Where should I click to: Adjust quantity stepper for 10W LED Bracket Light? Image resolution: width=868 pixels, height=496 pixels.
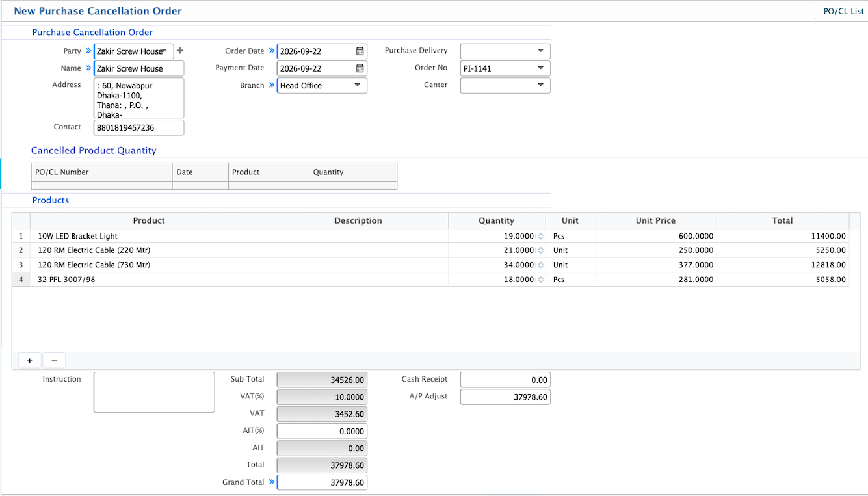(x=540, y=237)
